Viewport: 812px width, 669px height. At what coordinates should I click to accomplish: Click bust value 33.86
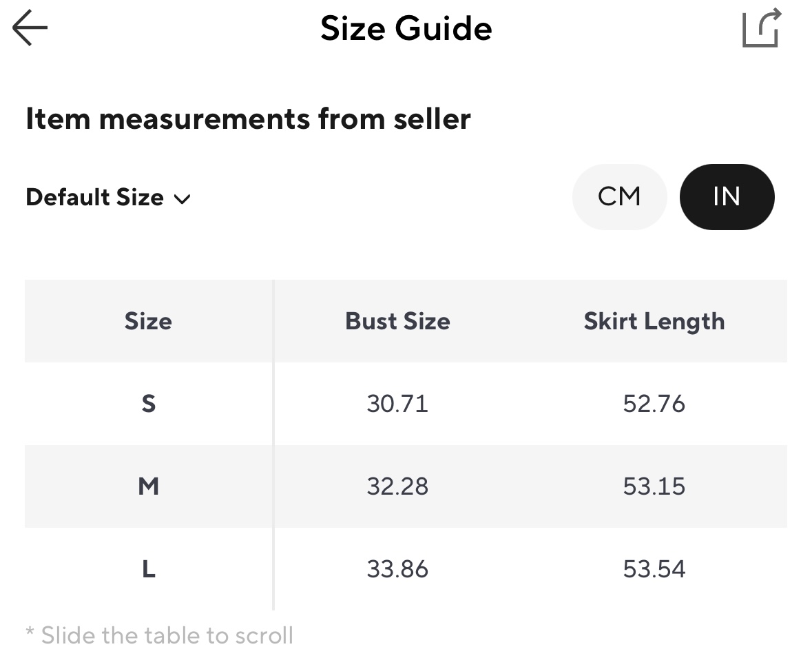pos(397,569)
